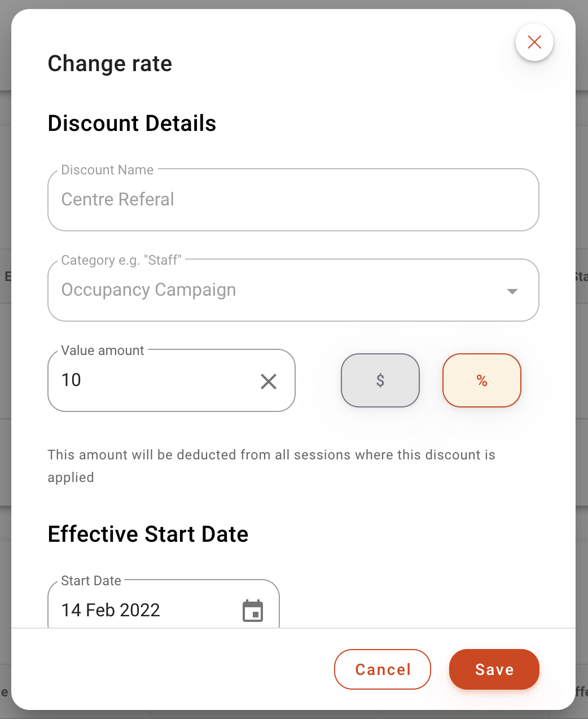Click the Category field dropdown chevron
The width and height of the screenshot is (588, 719).
point(512,291)
